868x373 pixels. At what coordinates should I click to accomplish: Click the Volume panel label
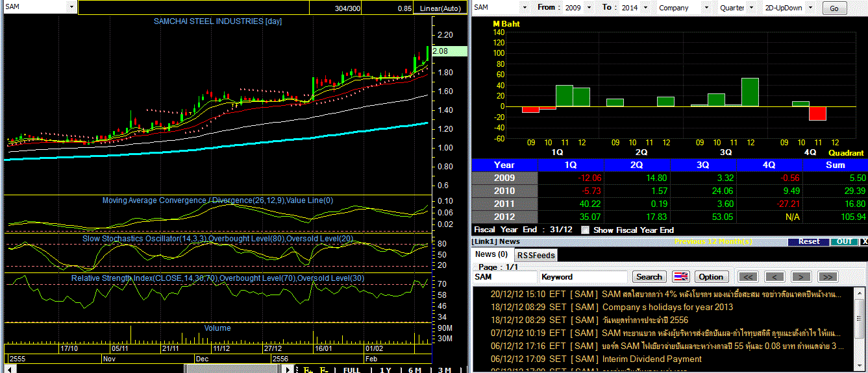click(217, 328)
